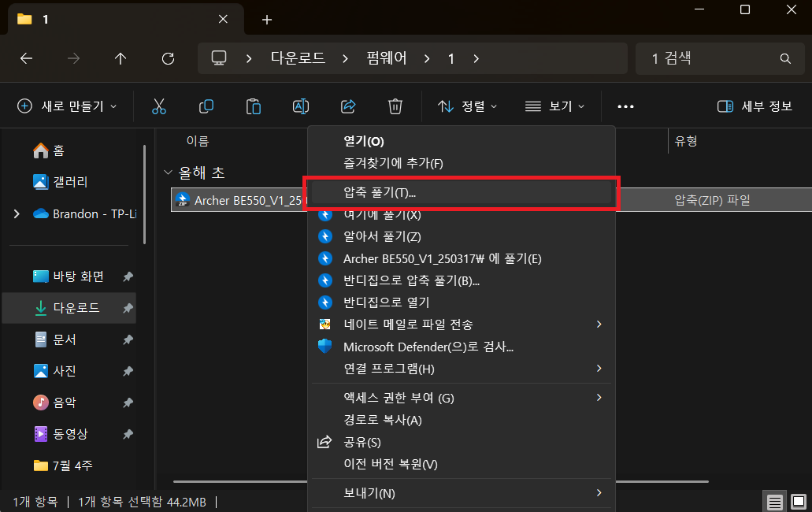Screen dimensions: 812x512
Task: Click the pin icon beside 동영상
Action: tap(128, 434)
